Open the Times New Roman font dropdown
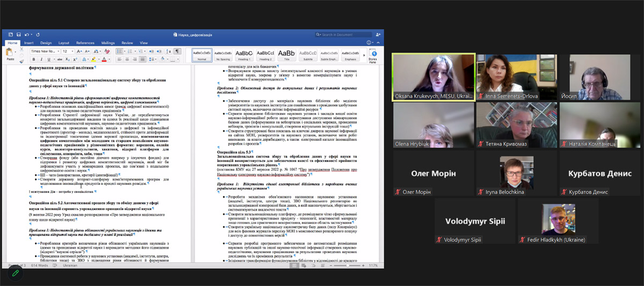 pyautogui.click(x=44, y=51)
